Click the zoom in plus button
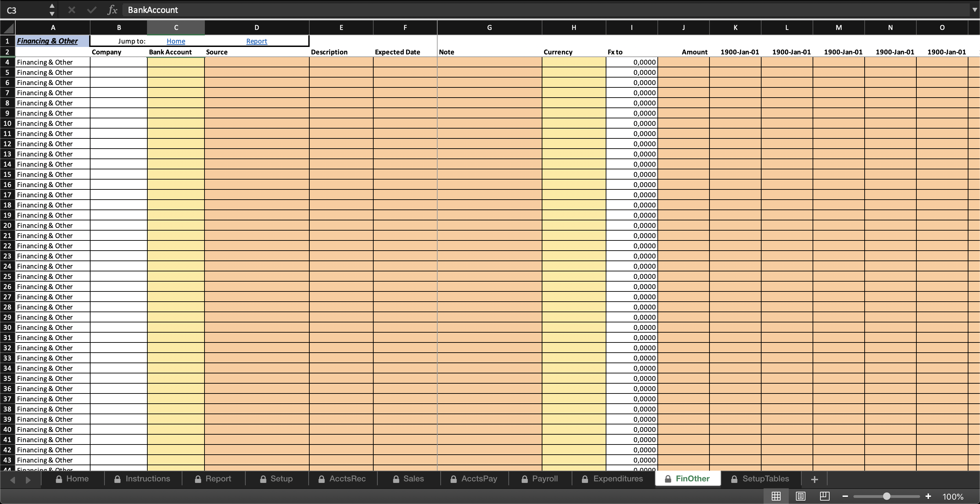 point(928,496)
